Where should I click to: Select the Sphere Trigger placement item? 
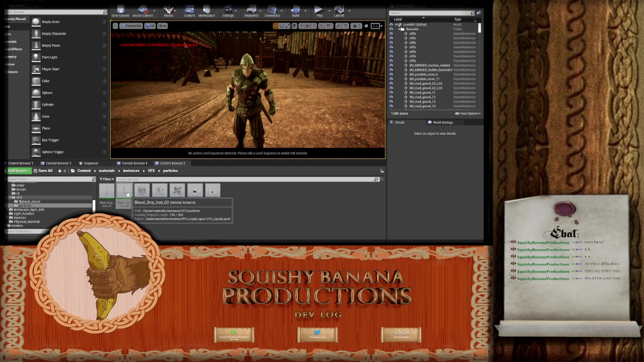(69, 152)
